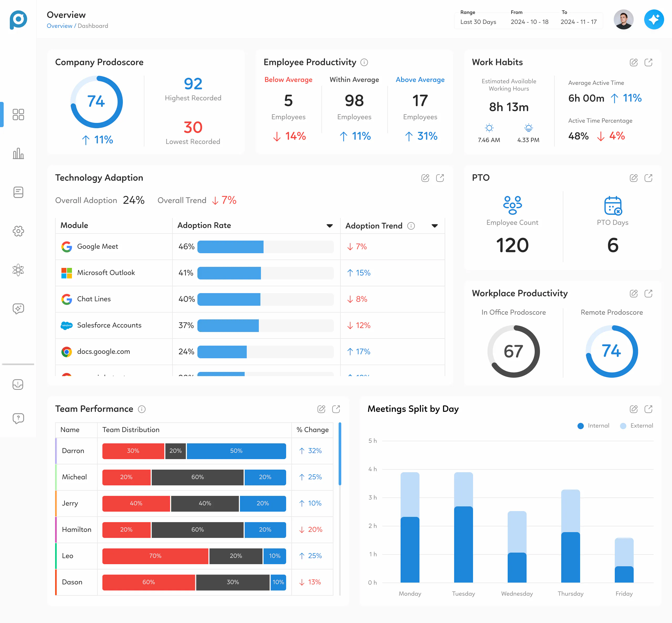Open the settings gear sidebar icon
Image resolution: width=672 pixels, height=623 pixels.
click(18, 231)
